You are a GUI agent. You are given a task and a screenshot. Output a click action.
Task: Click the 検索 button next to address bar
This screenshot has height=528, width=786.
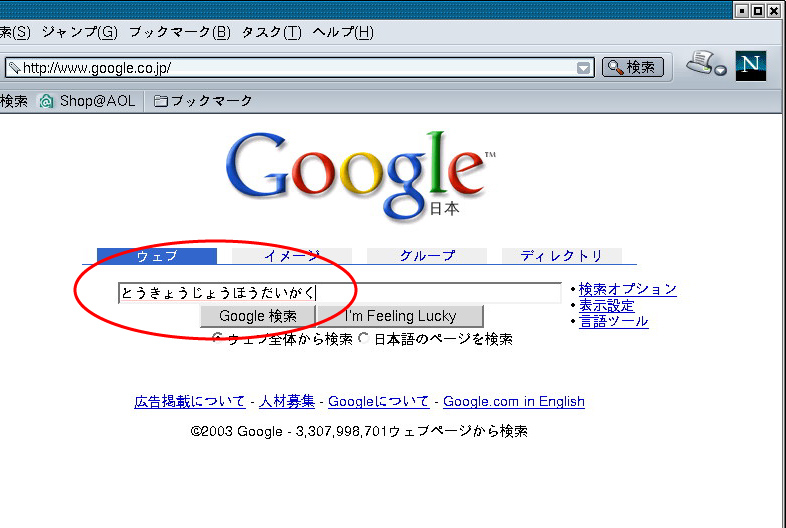633,67
